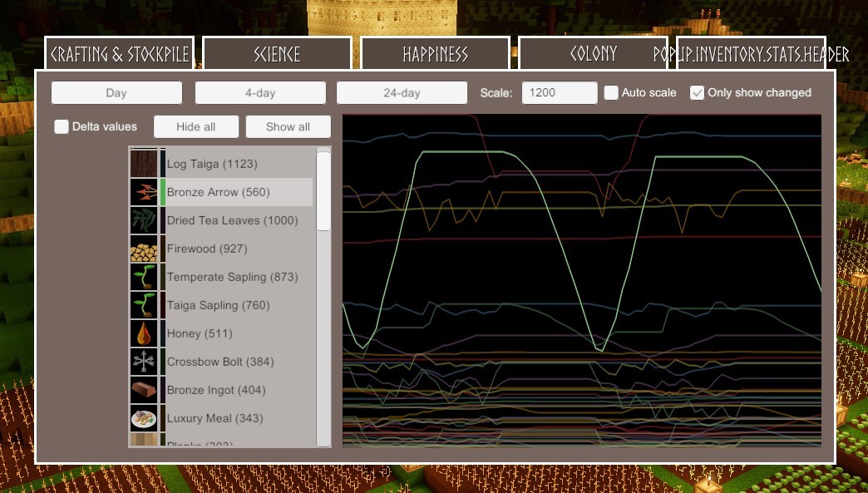Click the Luxury Meal plate icon
The width and height of the screenshot is (868, 493).
click(144, 417)
